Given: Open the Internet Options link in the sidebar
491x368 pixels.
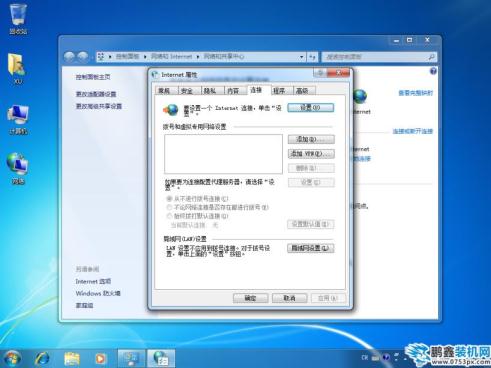Looking at the screenshot, I should [x=93, y=281].
